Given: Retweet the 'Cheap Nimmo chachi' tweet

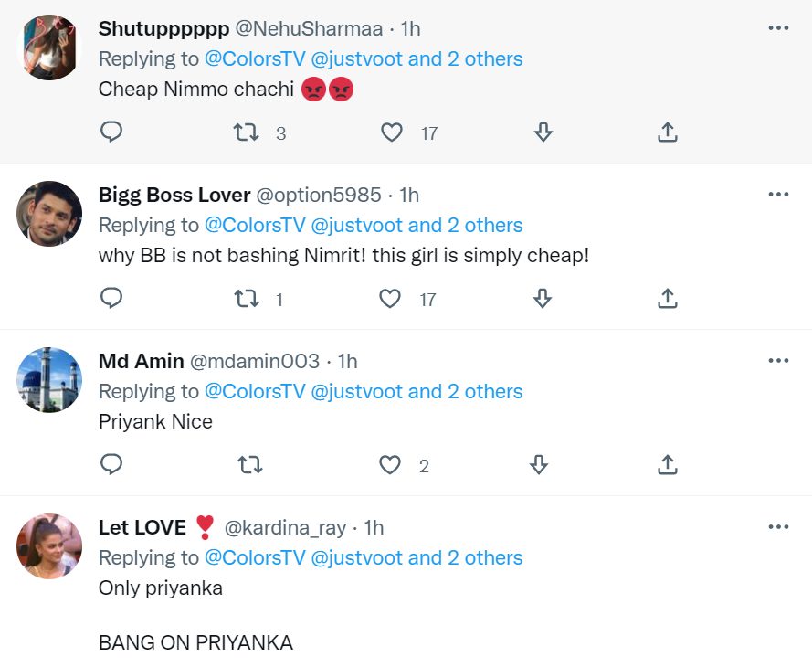Looking at the screenshot, I should [246, 132].
